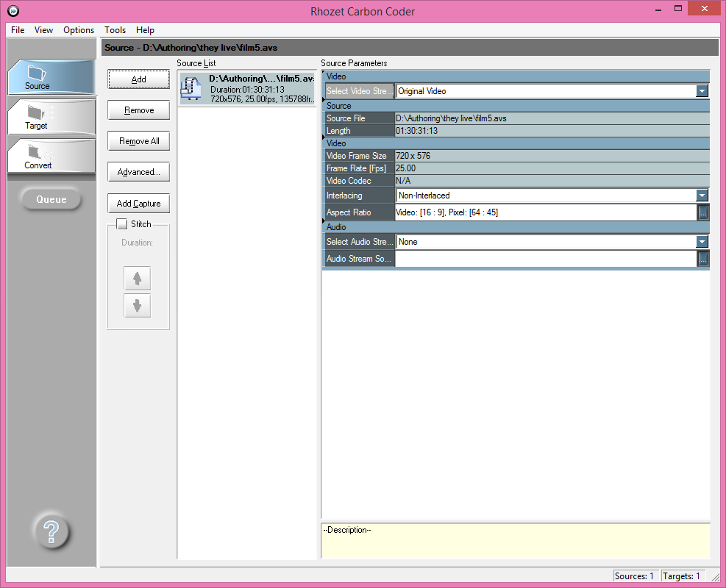Open the Select Audio Stream dropdown
The width and height of the screenshot is (726, 588).
coord(702,242)
